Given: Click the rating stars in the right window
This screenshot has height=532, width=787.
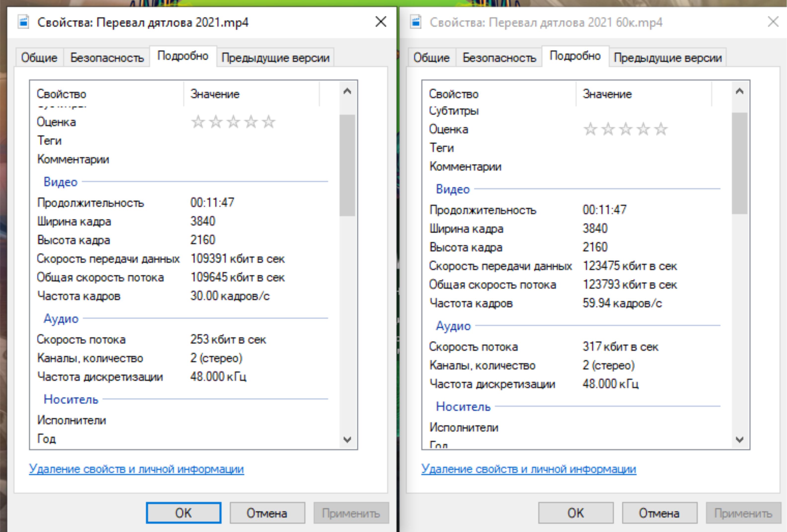Looking at the screenshot, I should (x=625, y=129).
